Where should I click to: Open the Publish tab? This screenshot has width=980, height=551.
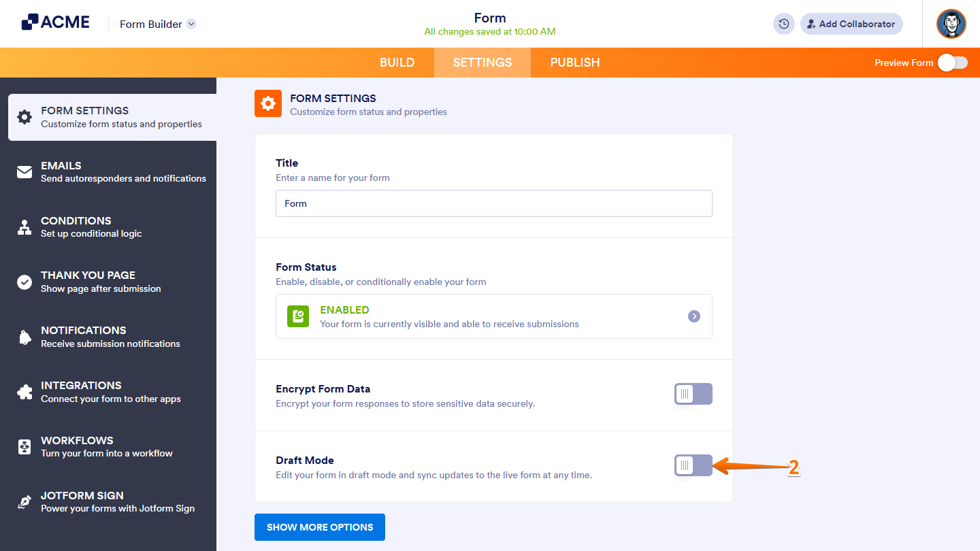coord(574,62)
